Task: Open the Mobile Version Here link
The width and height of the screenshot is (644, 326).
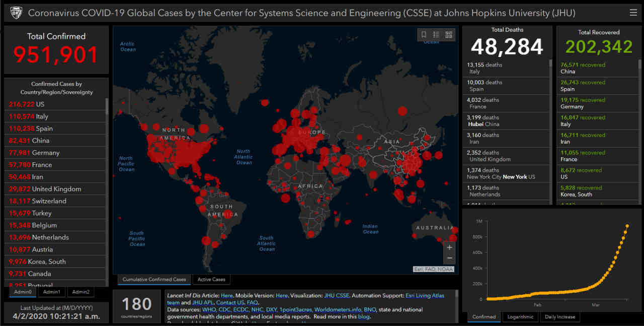Action: pos(282,296)
